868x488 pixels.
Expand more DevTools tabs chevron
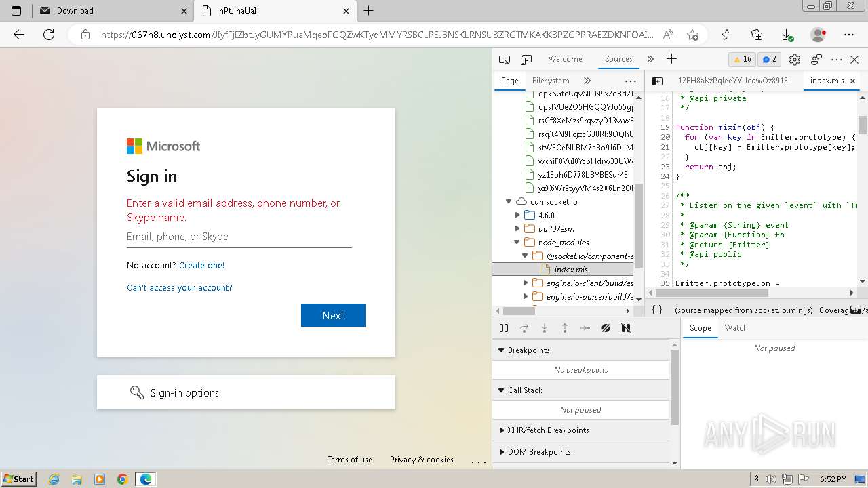coord(650,59)
